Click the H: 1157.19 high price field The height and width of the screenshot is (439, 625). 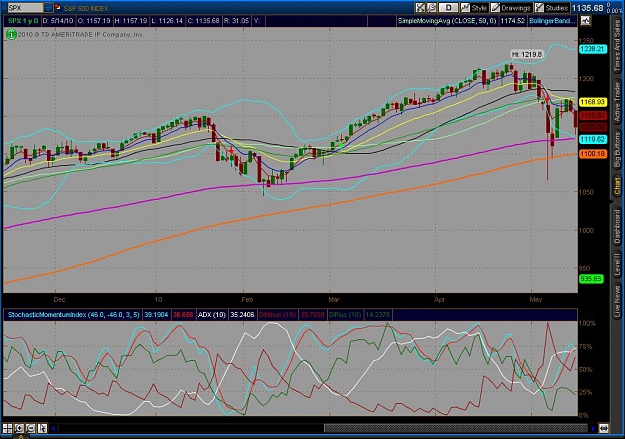(x=131, y=21)
